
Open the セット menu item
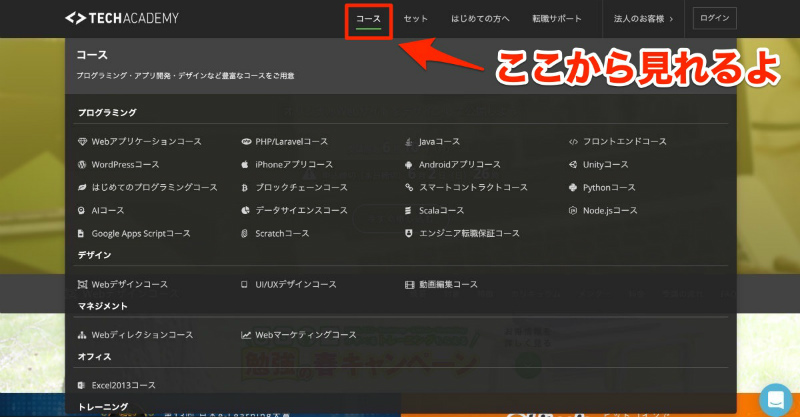pyautogui.click(x=416, y=19)
